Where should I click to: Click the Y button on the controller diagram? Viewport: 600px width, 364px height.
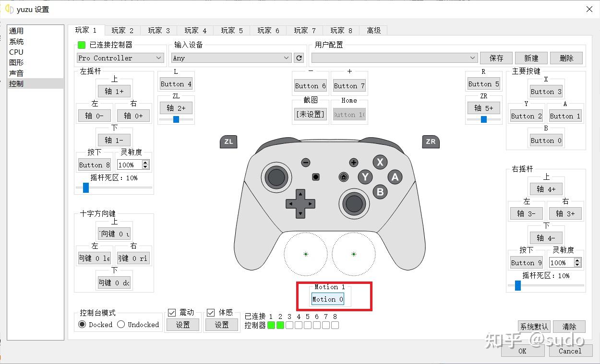(365, 177)
